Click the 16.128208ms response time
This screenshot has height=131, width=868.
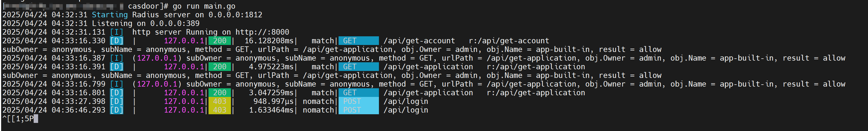pyautogui.click(x=269, y=41)
